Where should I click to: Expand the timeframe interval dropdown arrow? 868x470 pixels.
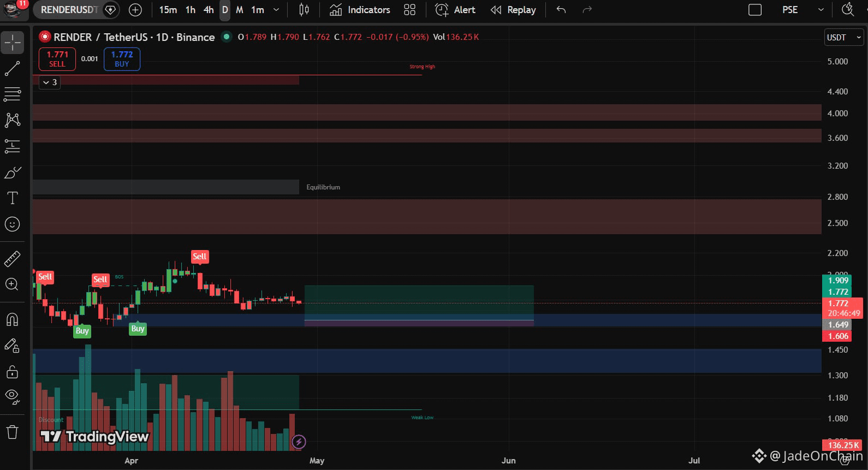(276, 10)
